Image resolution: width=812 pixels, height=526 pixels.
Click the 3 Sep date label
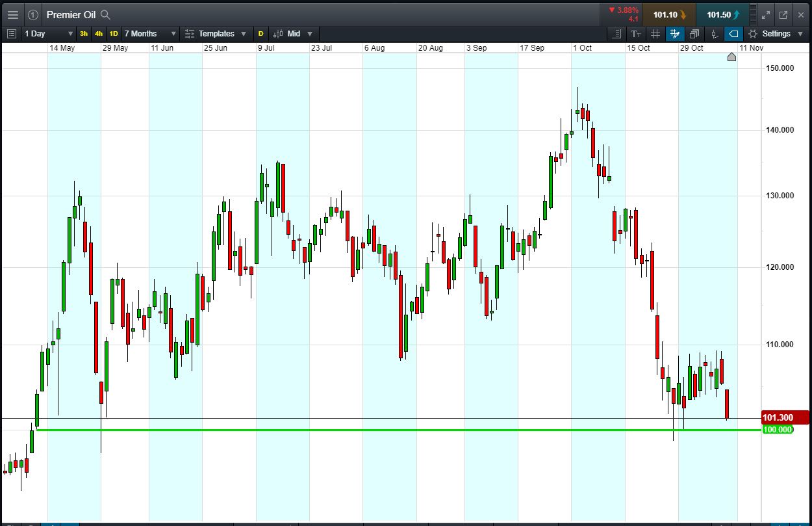[x=476, y=47]
